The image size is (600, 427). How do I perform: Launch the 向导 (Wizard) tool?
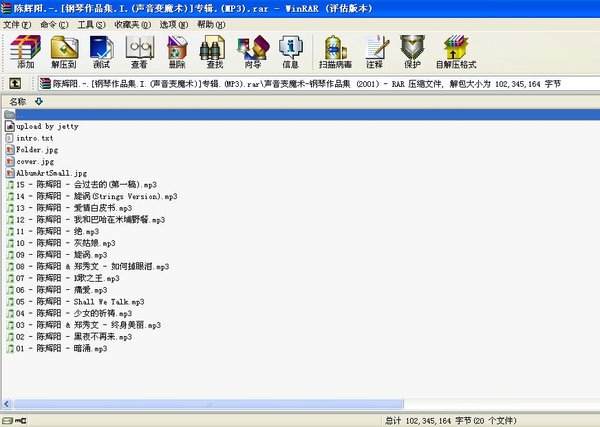[x=253, y=52]
